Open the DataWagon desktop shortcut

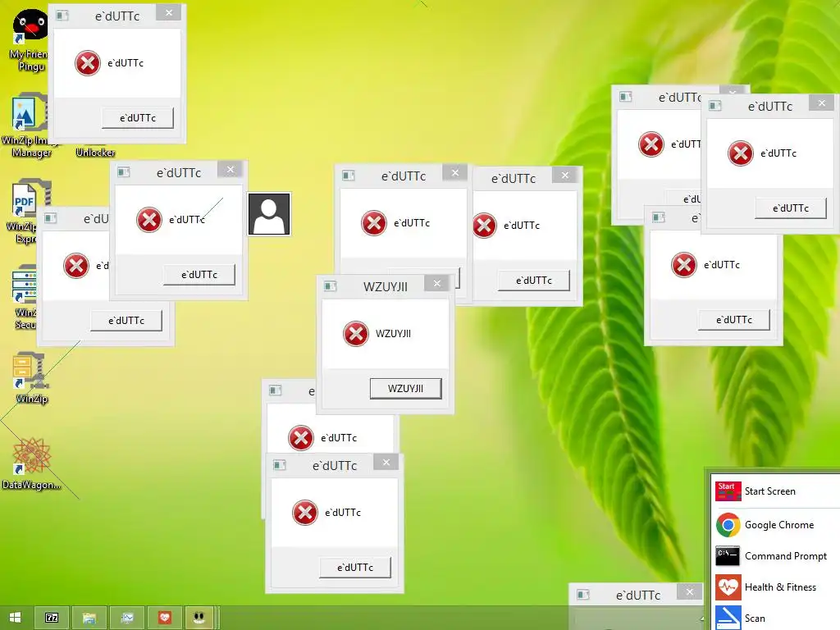(x=31, y=463)
